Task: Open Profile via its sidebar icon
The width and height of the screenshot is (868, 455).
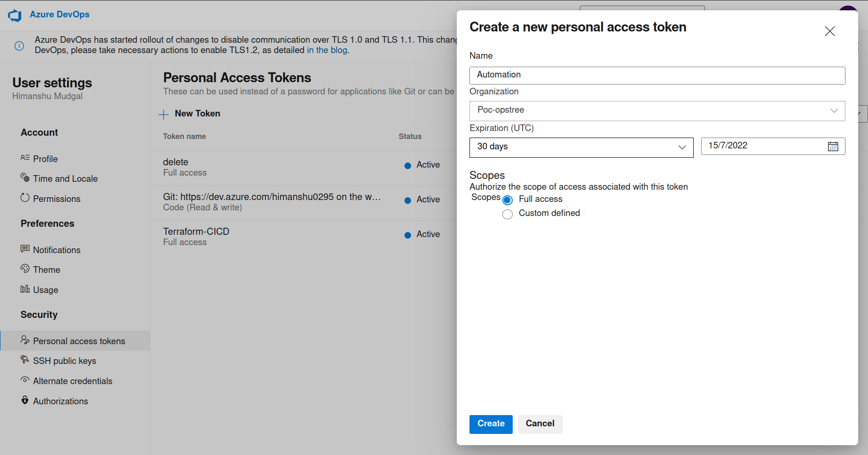Action: [x=25, y=159]
